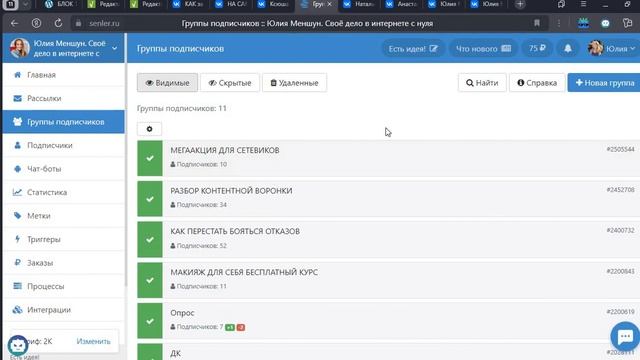Reload the page
Image resolution: width=640 pixels, height=360 pixels.
pos(58,23)
